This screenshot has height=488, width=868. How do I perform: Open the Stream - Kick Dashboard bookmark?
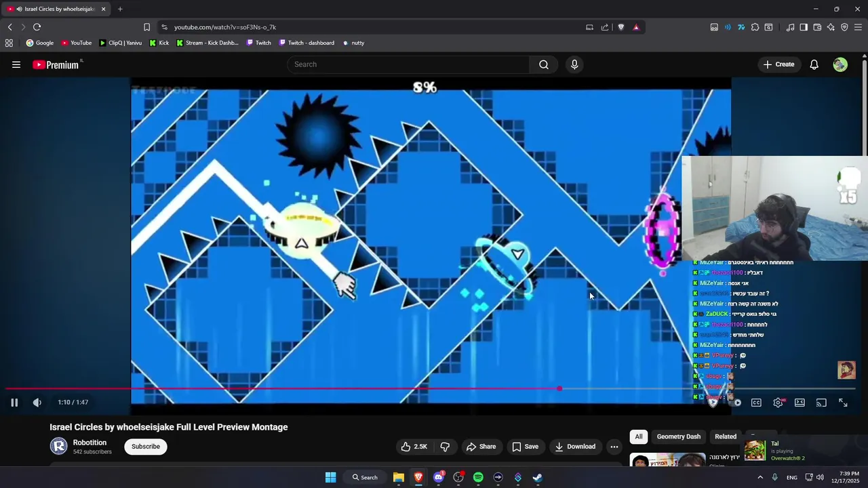[208, 43]
